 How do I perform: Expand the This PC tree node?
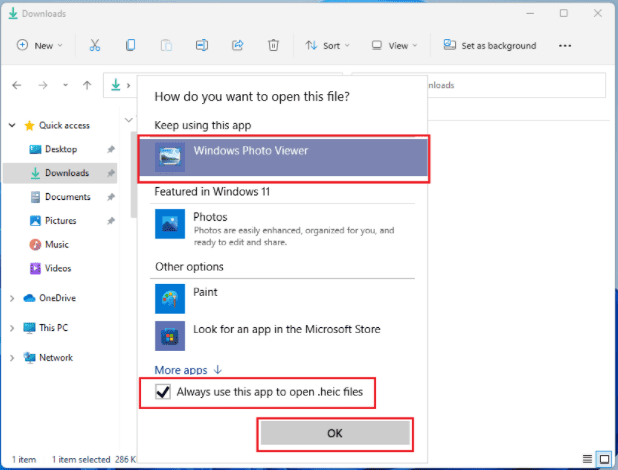coord(12,328)
